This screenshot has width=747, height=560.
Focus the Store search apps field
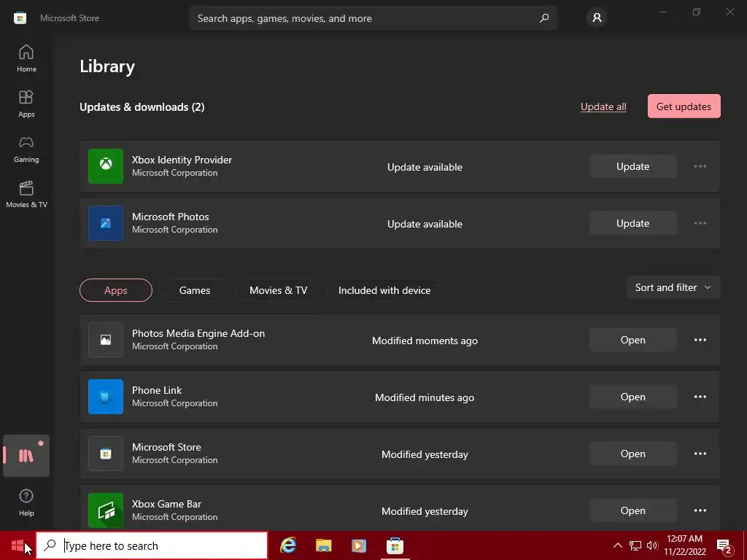[x=373, y=18]
